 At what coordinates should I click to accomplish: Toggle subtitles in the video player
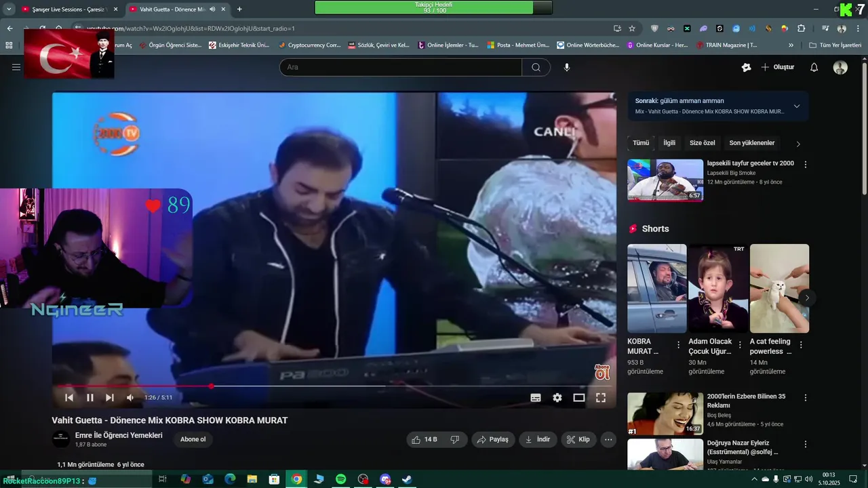coord(536,398)
